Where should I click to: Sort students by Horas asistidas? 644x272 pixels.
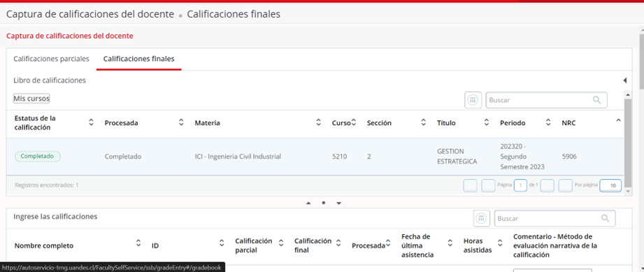click(500, 243)
